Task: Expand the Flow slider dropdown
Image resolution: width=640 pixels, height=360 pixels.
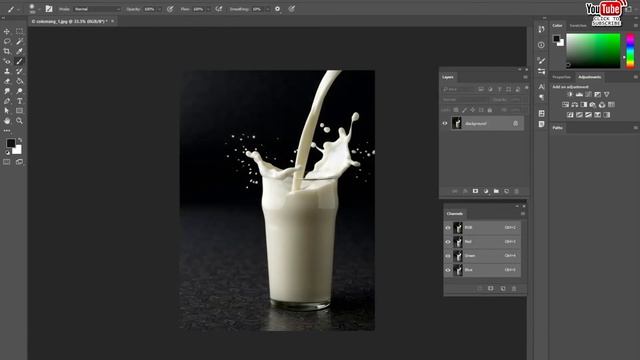Action: point(208,9)
